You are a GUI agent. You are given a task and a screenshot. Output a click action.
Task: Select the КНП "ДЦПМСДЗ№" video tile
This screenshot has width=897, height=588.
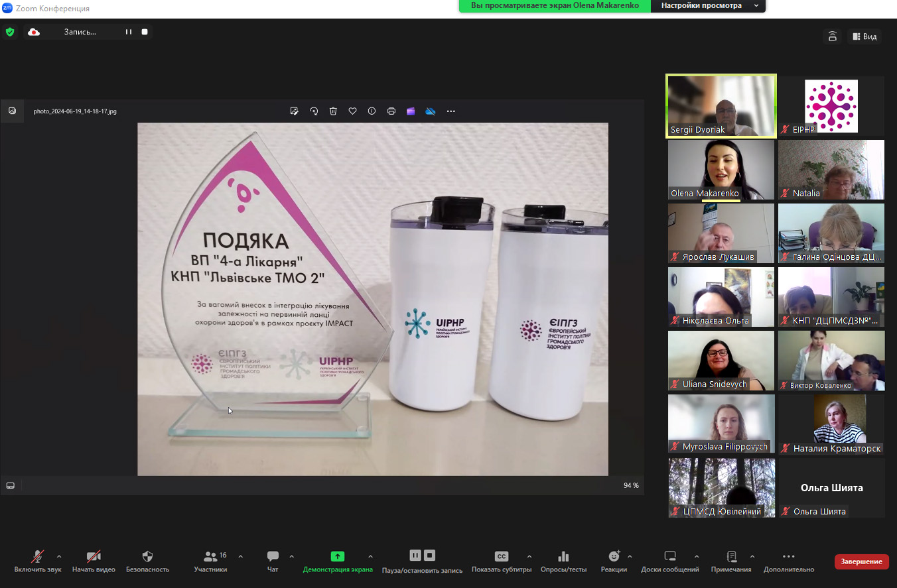(831, 297)
